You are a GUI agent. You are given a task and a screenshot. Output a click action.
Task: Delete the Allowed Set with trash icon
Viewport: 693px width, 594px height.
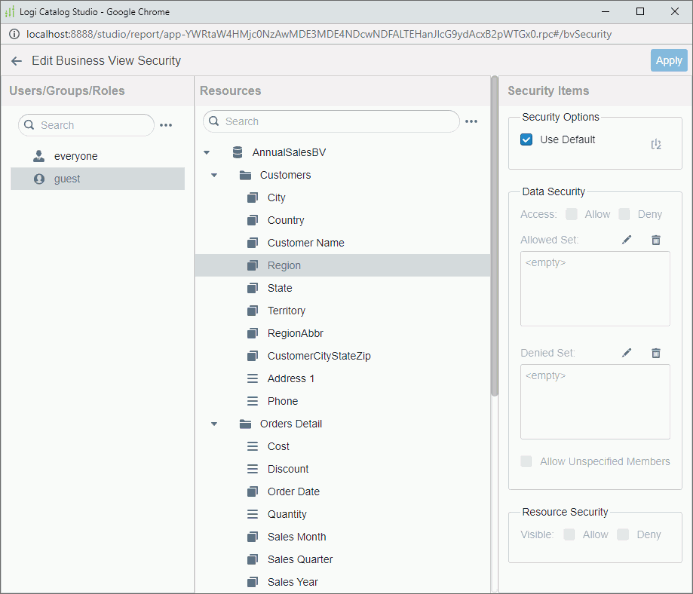tap(656, 240)
